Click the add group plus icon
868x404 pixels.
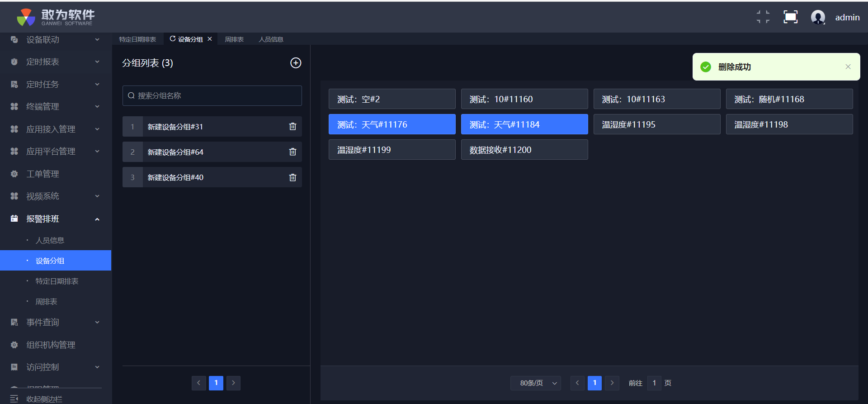[296, 63]
